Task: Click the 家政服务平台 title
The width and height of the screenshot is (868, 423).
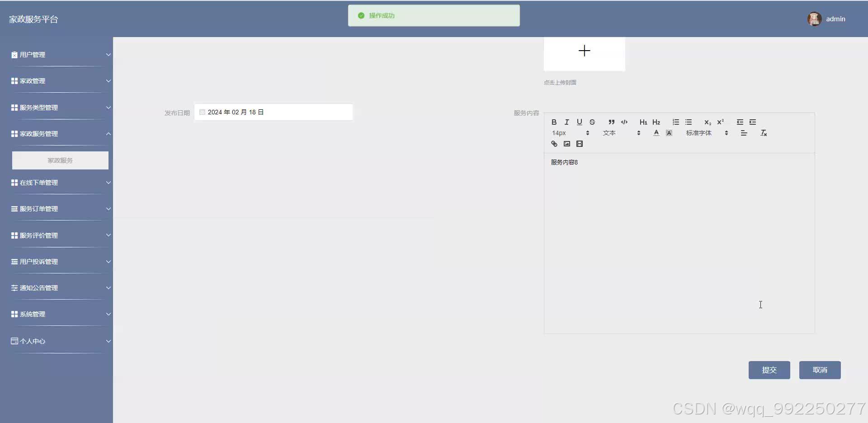Action: [33, 19]
